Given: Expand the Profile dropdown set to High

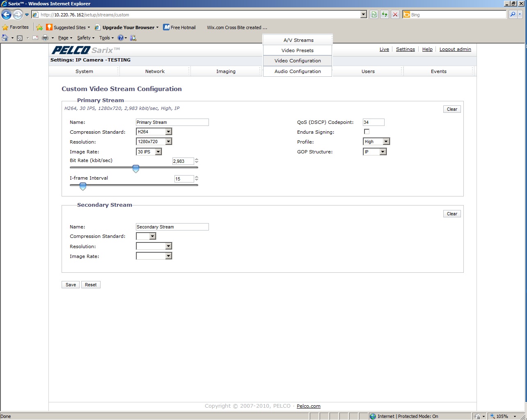Looking at the screenshot, I should [386, 142].
